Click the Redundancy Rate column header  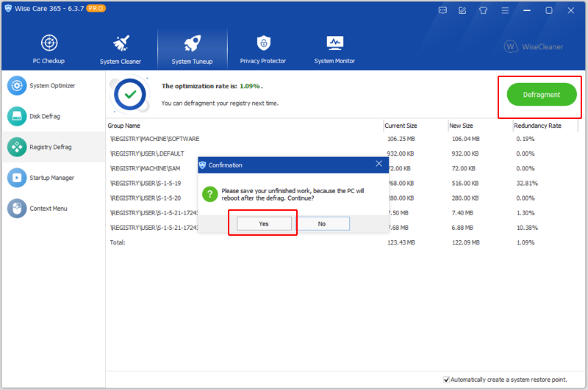point(538,126)
